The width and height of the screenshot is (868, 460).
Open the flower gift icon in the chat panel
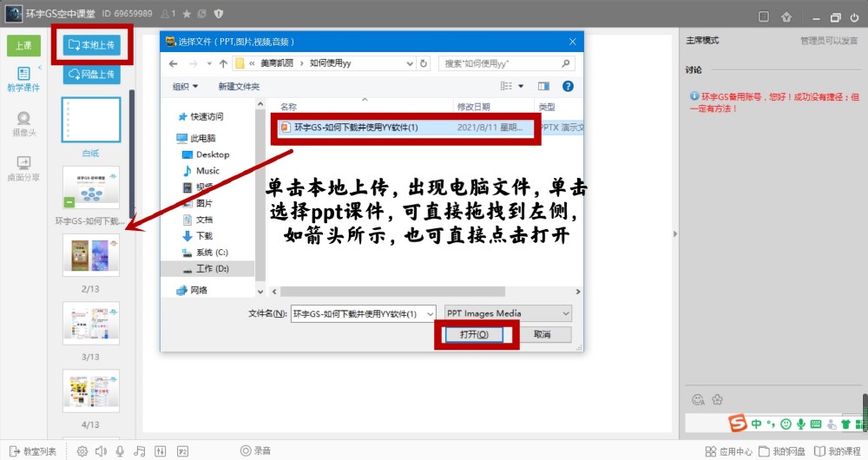coord(718,399)
